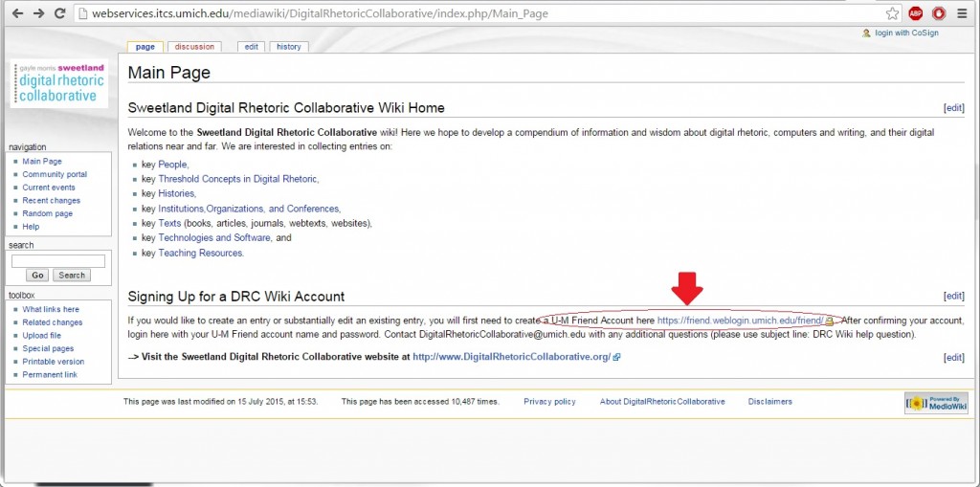Open the Texts link

click(x=169, y=223)
